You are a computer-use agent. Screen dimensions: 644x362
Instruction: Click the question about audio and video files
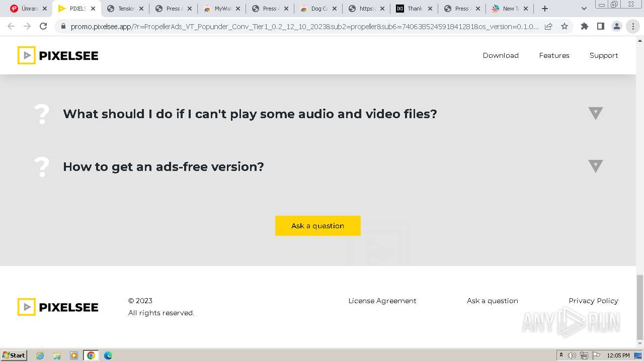coord(250,114)
